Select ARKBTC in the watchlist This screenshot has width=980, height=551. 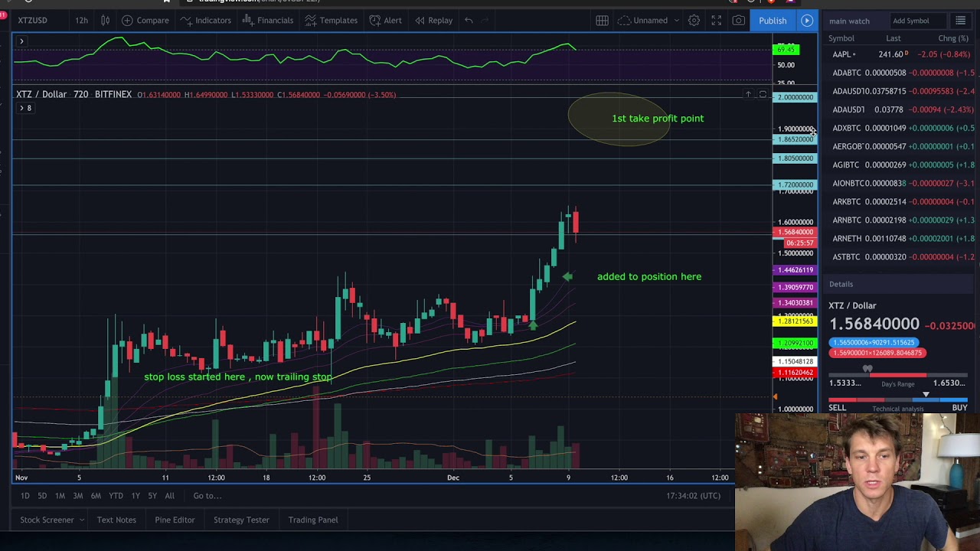pos(900,201)
